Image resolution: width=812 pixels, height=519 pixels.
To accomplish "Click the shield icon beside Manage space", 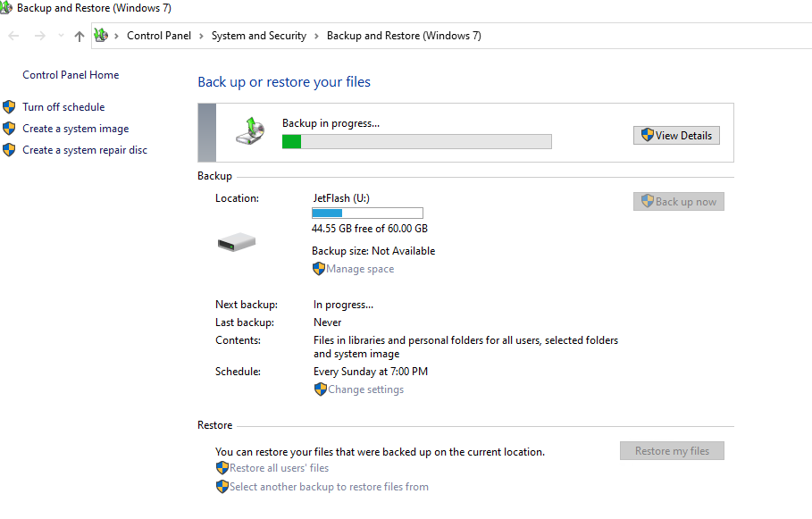I will tap(319, 269).
